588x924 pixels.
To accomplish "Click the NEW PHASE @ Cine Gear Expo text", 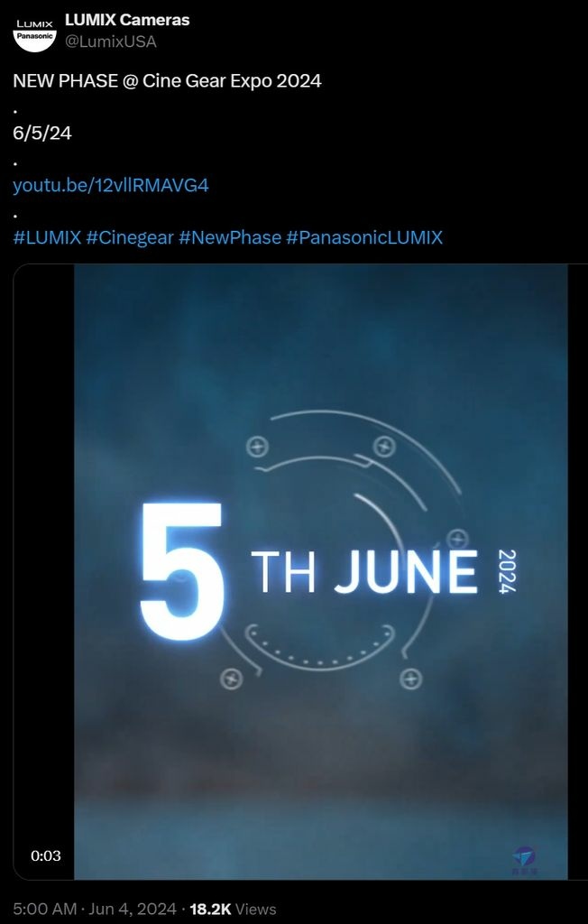I will coord(168,80).
